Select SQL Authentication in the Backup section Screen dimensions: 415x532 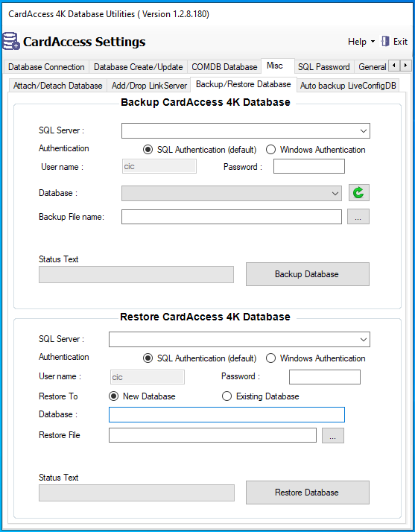(200, 150)
